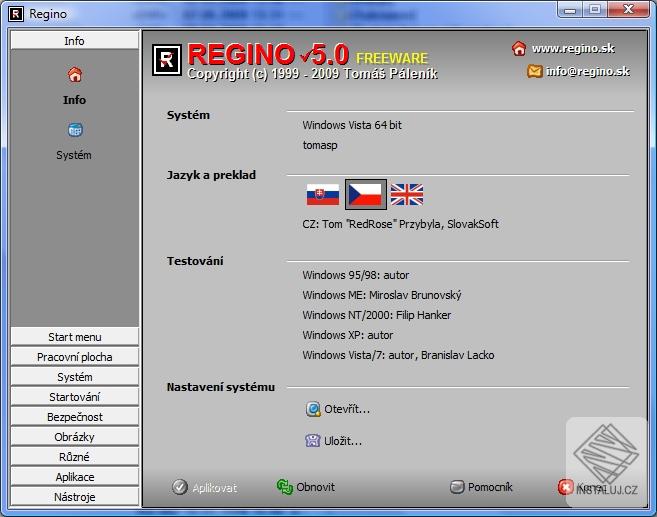The width and height of the screenshot is (657, 517).
Task: Click the translator credit CZ: Tom "RedRose" Przybyla
Action: [x=371, y=224]
